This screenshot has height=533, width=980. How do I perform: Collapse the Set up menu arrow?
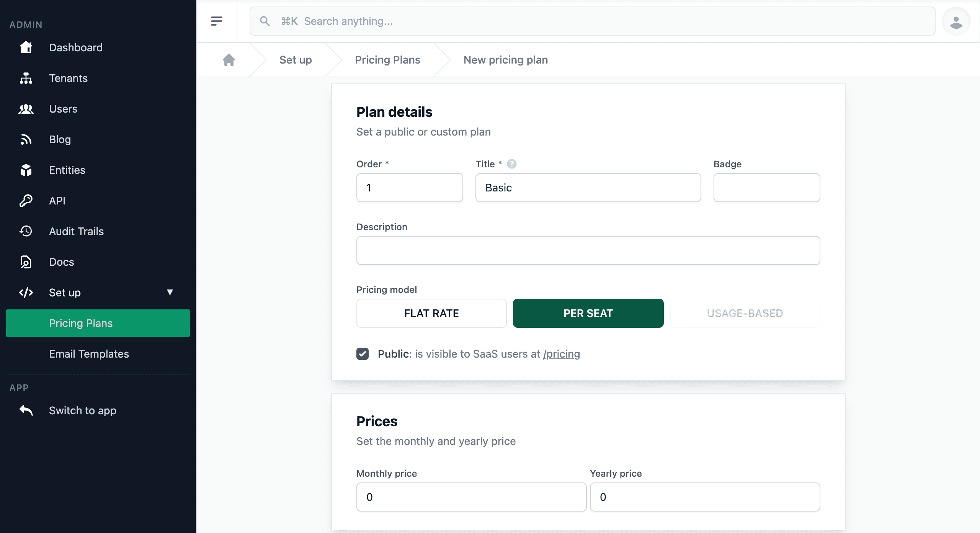point(170,293)
